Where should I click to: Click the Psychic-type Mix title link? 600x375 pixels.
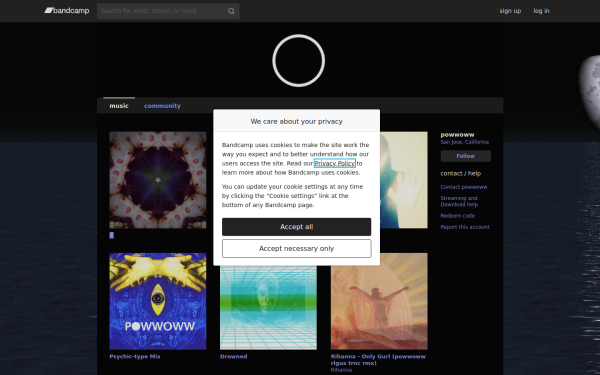tap(135, 357)
